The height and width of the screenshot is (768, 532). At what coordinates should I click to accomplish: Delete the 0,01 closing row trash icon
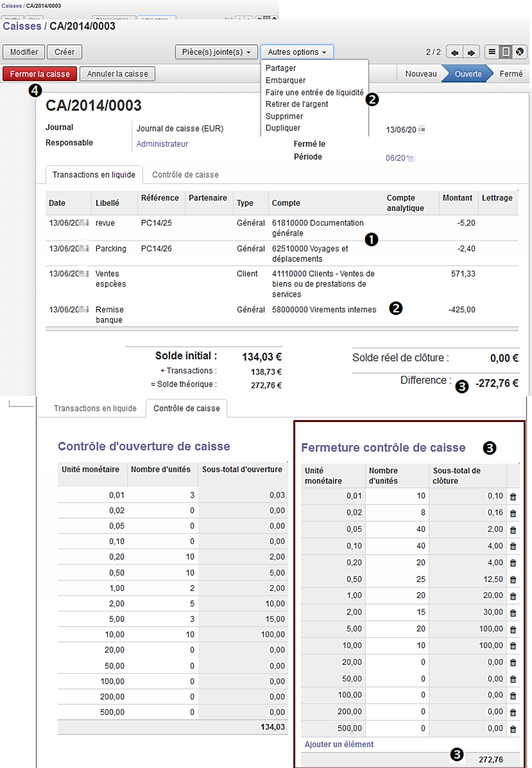(513, 497)
